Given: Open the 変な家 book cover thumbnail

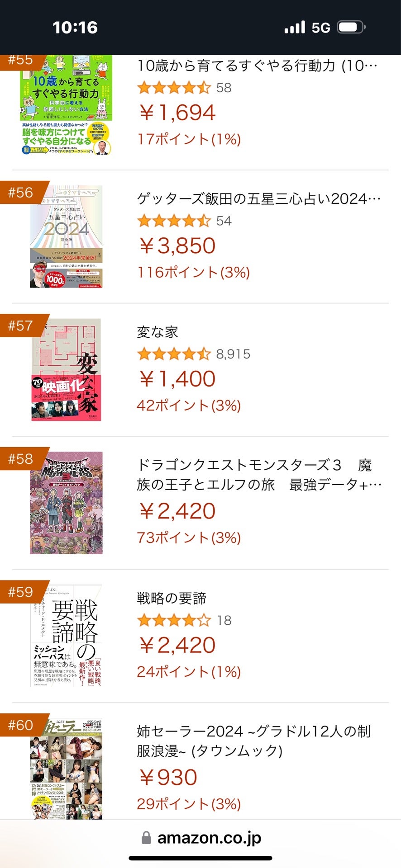Looking at the screenshot, I should tap(66, 370).
